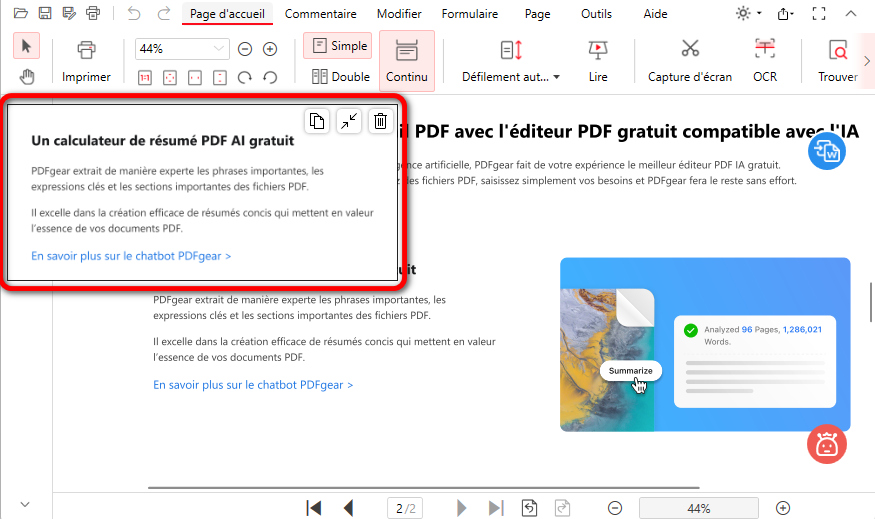Zoom in using the bottom bar plus
The height and width of the screenshot is (519, 875).
[783, 508]
